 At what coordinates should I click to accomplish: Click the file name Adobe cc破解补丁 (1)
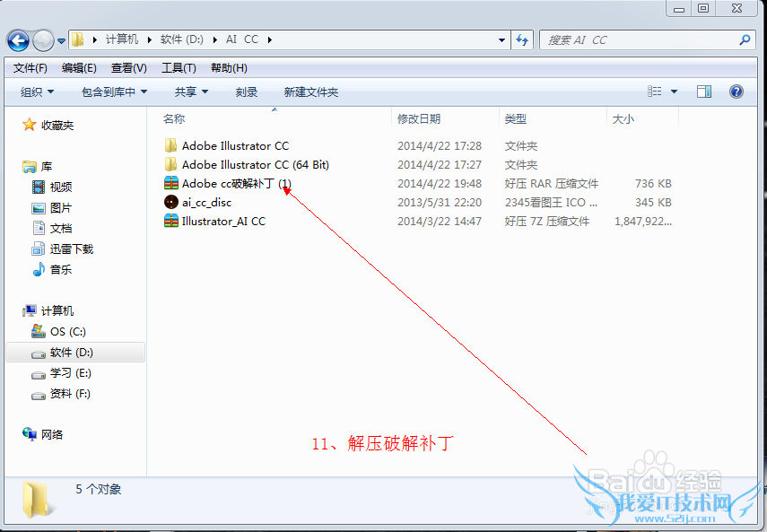(x=237, y=183)
